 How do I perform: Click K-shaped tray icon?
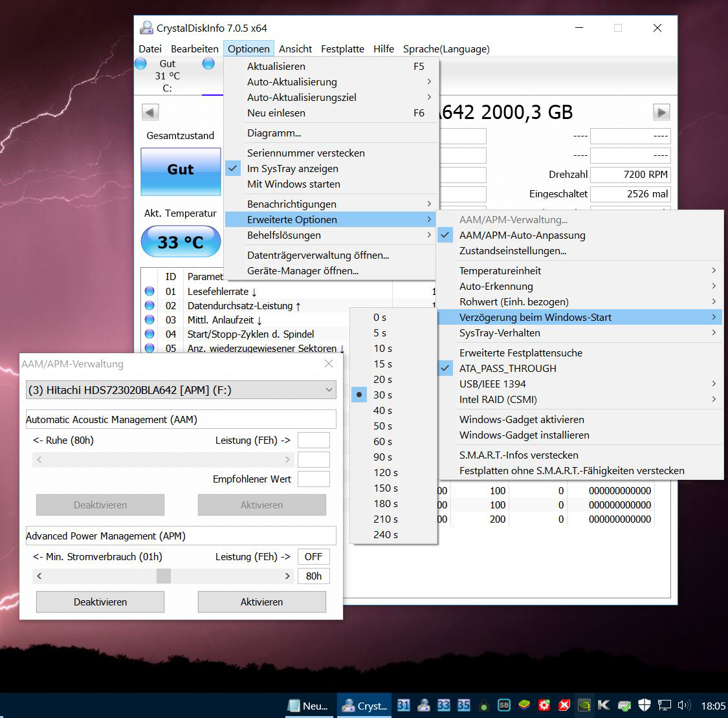click(604, 706)
